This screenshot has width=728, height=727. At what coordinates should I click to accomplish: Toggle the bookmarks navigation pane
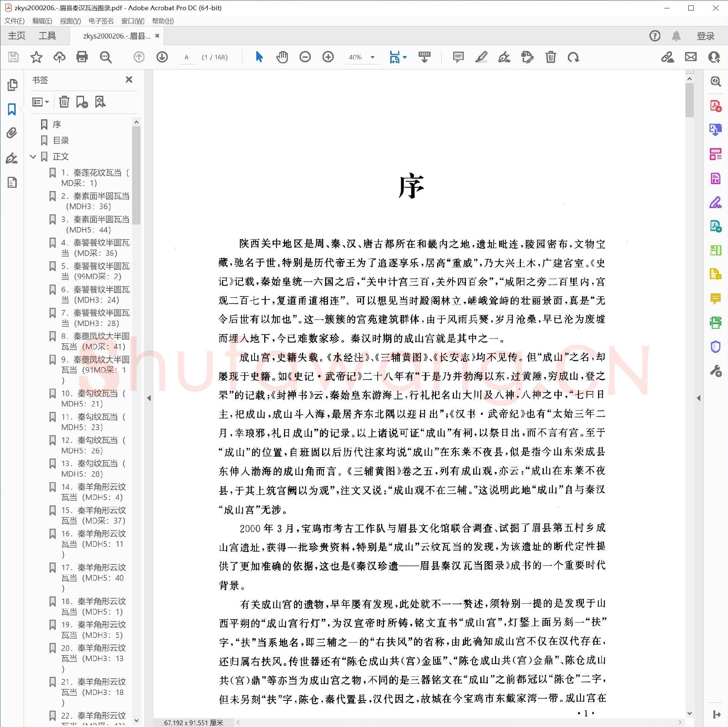pyautogui.click(x=12, y=110)
